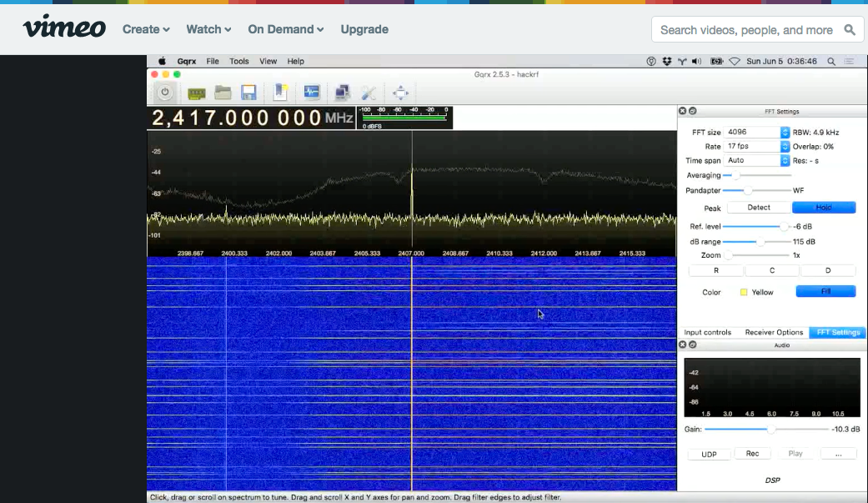Click the audio Rec button
This screenshot has width=868, height=503.
tap(752, 454)
